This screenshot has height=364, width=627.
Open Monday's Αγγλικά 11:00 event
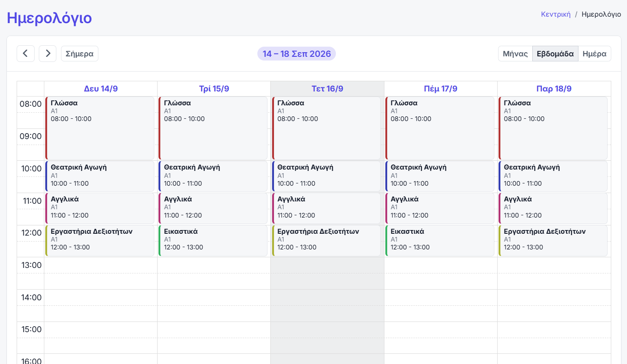[100, 208]
